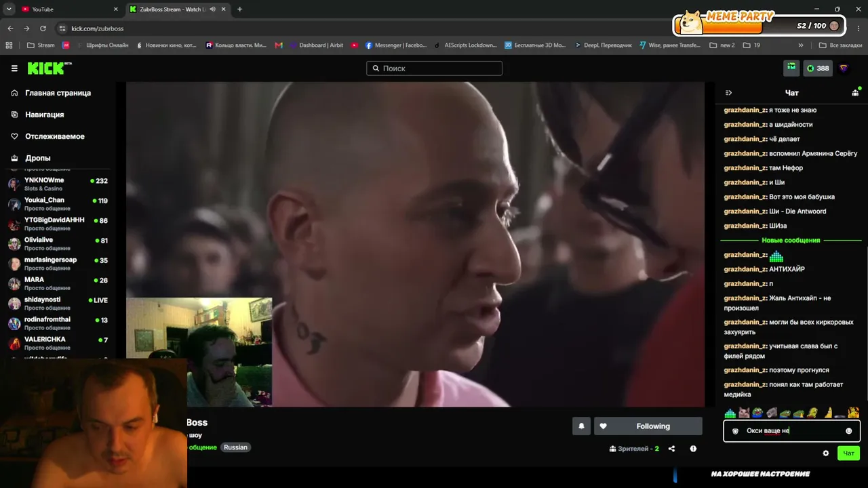The width and height of the screenshot is (868, 488).
Task: Click into the chat message input field
Action: click(791, 431)
